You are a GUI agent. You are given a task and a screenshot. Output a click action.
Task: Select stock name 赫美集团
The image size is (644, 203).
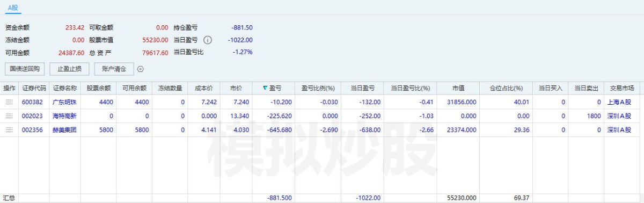click(64, 130)
